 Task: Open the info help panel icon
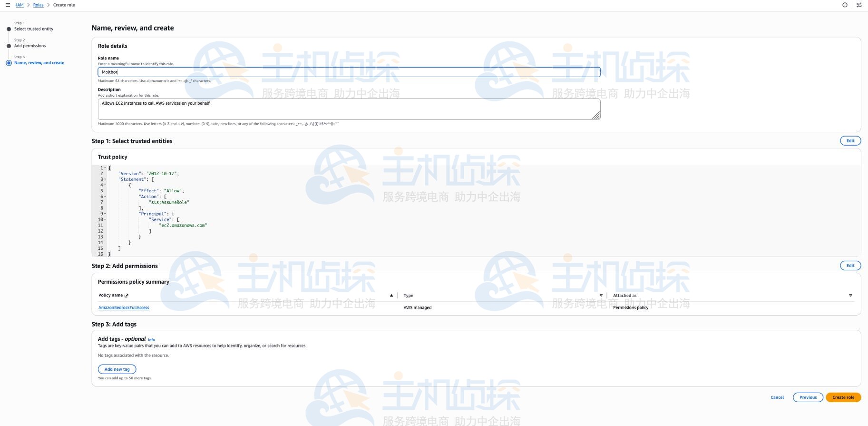tap(845, 5)
